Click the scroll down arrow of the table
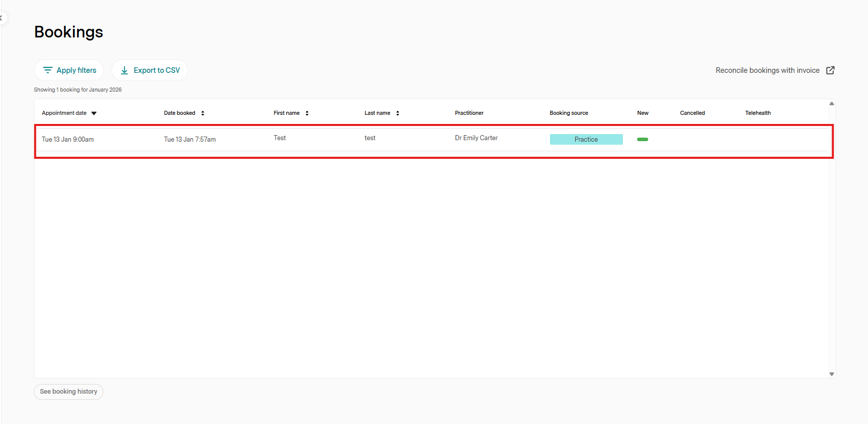 click(x=832, y=374)
